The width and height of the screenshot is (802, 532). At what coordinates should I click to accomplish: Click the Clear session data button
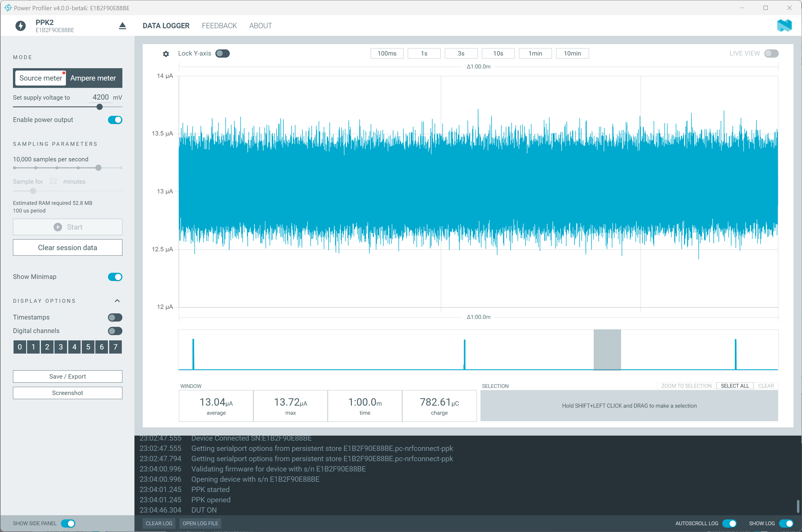[67, 247]
